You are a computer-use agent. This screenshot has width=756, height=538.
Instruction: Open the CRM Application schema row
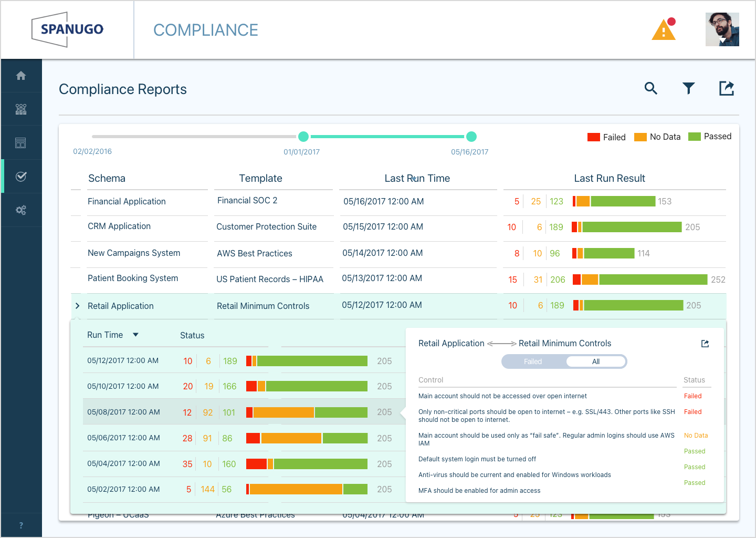pyautogui.click(x=119, y=226)
